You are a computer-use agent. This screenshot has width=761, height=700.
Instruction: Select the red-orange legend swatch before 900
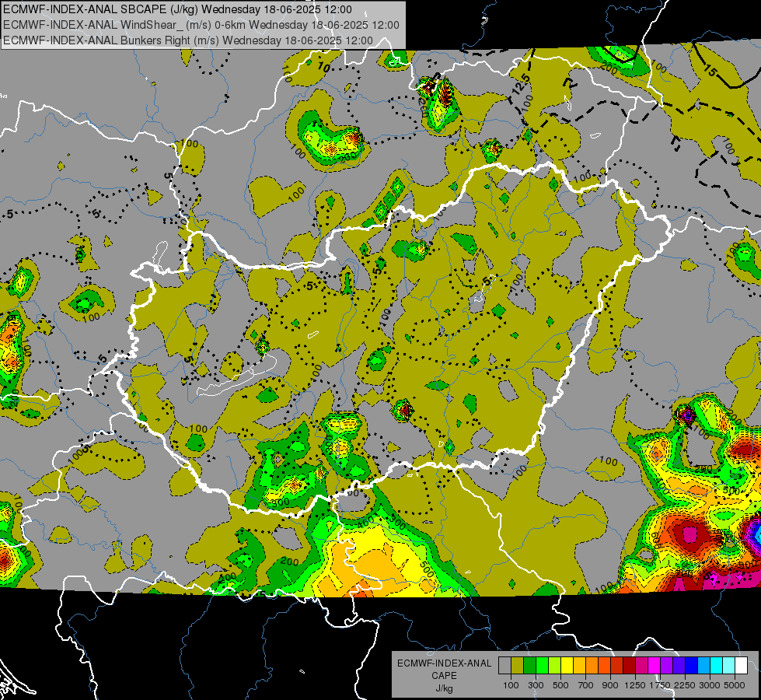(604, 665)
